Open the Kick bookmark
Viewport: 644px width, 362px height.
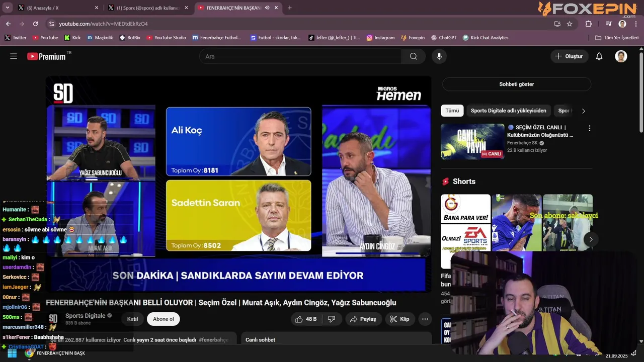[x=72, y=38]
